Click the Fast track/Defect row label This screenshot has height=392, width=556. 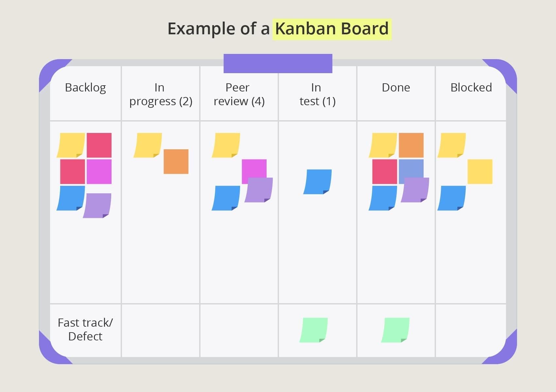click(x=85, y=329)
